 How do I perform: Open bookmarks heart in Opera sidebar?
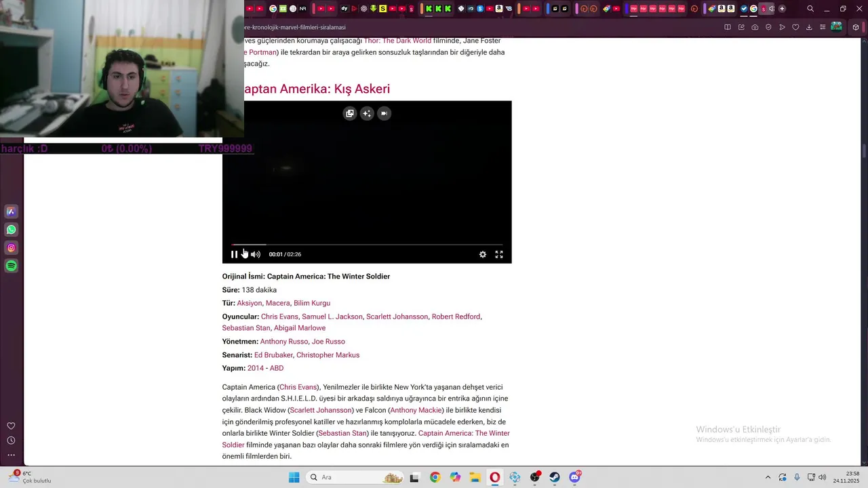[11, 426]
